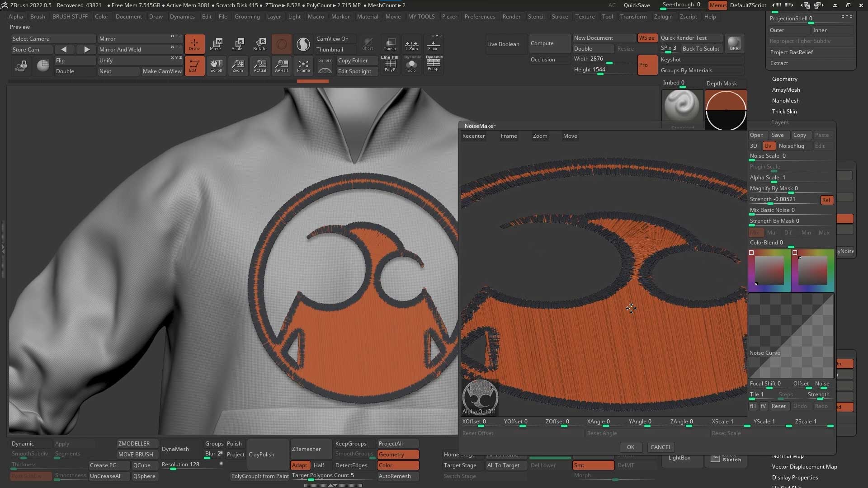
Task: Toggle 3D mode in NoiseMaker
Action: click(x=754, y=146)
